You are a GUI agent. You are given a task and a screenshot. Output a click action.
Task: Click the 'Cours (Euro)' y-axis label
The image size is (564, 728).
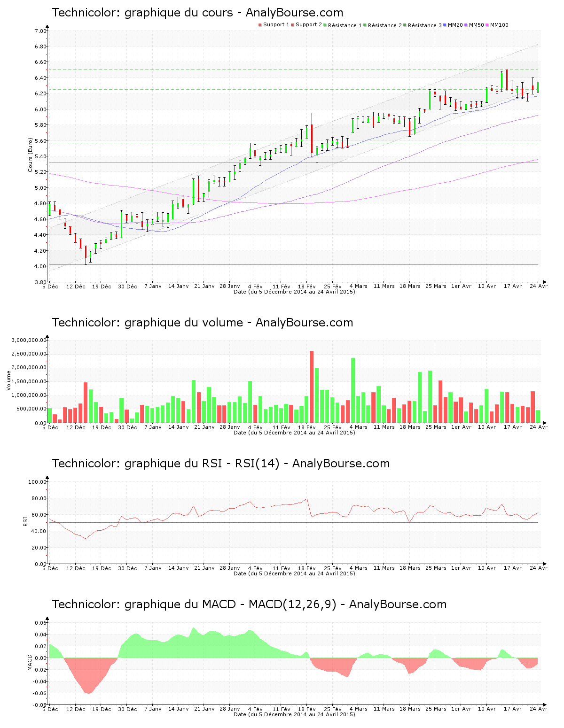[31, 155]
